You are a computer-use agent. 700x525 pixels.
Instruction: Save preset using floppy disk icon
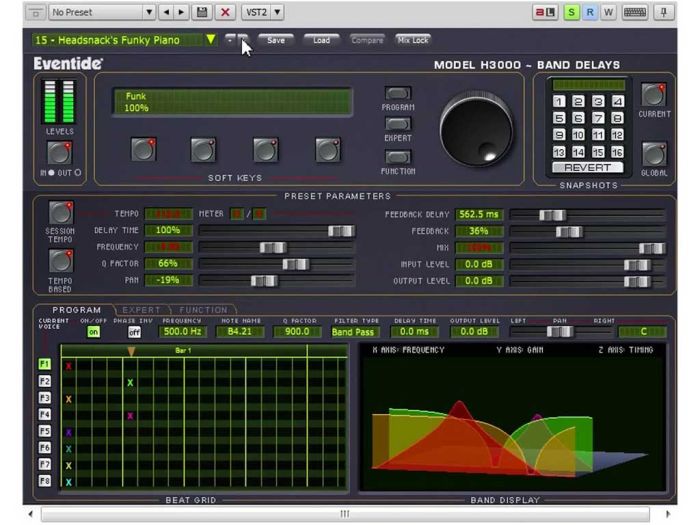202,12
